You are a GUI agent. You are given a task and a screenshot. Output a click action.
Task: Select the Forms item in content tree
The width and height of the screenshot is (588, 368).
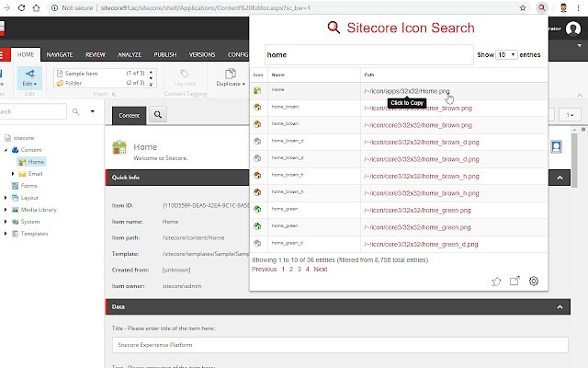click(x=28, y=186)
